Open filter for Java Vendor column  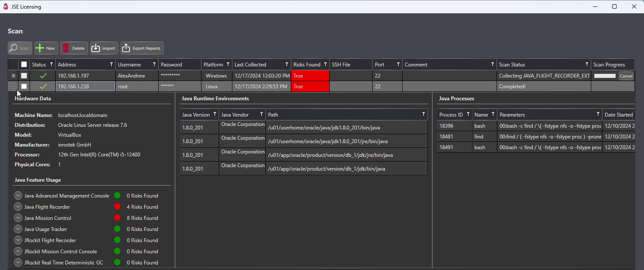coord(261,114)
